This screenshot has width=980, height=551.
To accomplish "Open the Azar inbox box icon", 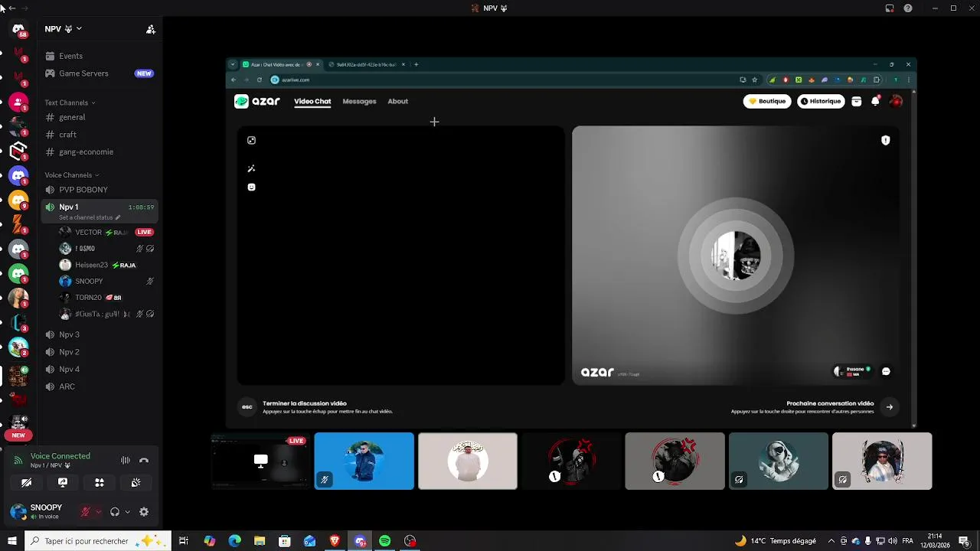I will 857,101.
